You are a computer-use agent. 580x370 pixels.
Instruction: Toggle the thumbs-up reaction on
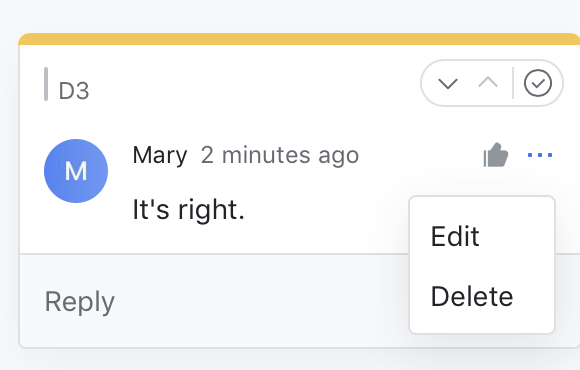(x=496, y=155)
